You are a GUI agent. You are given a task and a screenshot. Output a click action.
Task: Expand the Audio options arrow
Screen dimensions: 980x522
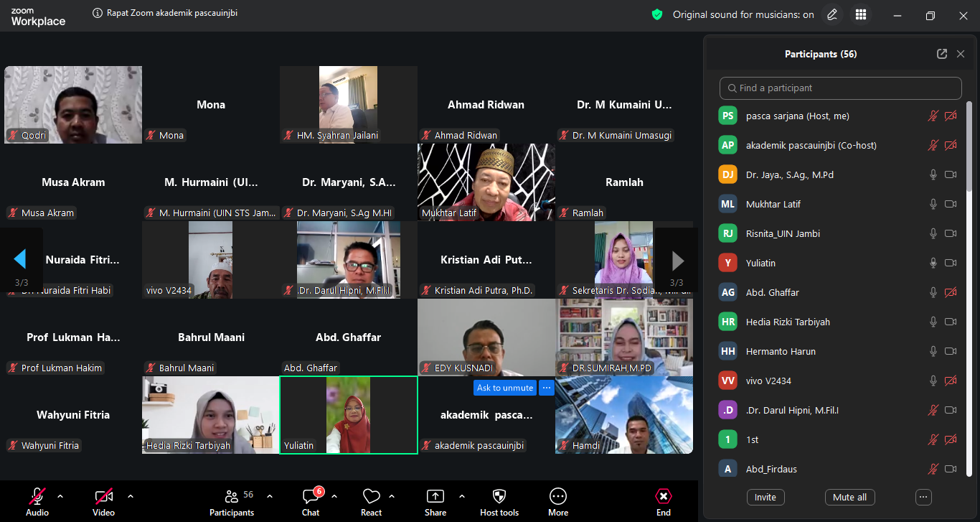(60, 496)
